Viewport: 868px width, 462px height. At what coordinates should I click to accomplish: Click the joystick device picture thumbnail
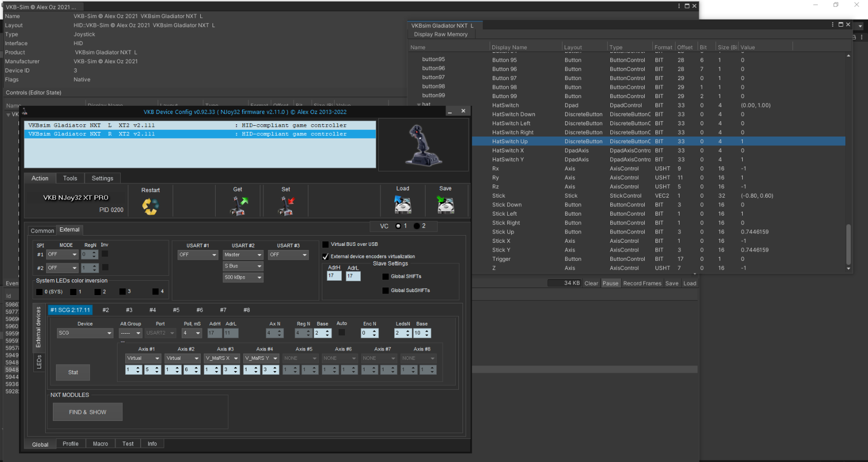(x=423, y=145)
